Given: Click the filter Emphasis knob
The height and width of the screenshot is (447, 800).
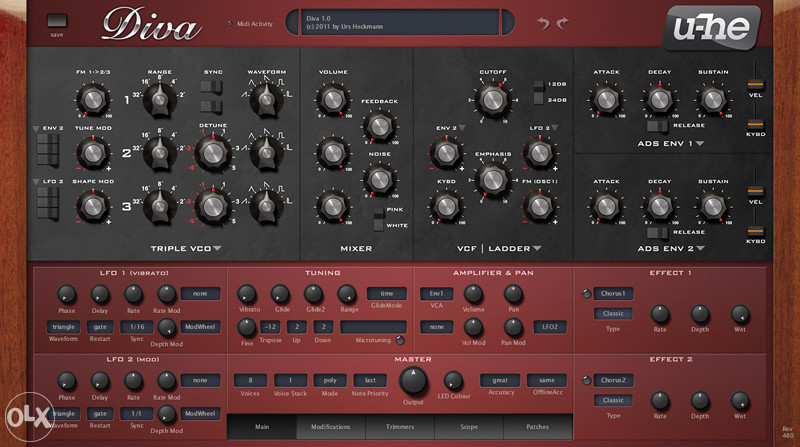Looking at the screenshot, I should pos(492,179).
